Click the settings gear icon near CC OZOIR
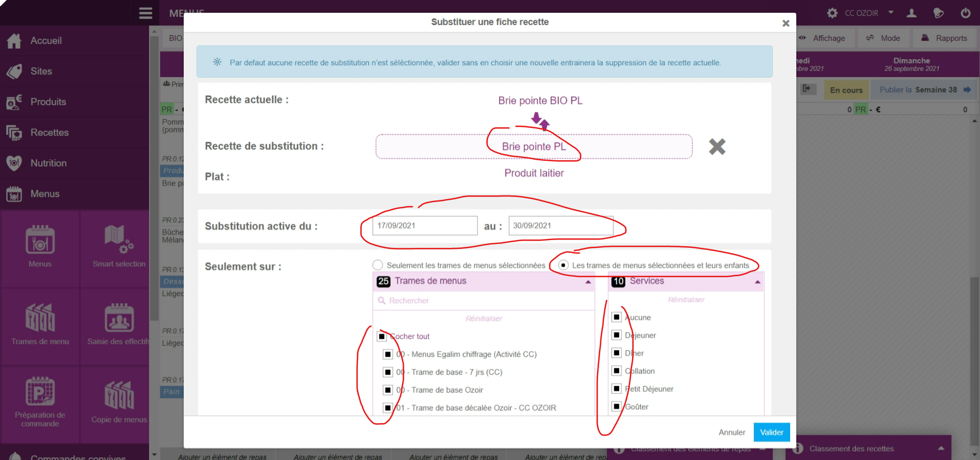The height and width of the screenshot is (460, 980). tap(832, 13)
